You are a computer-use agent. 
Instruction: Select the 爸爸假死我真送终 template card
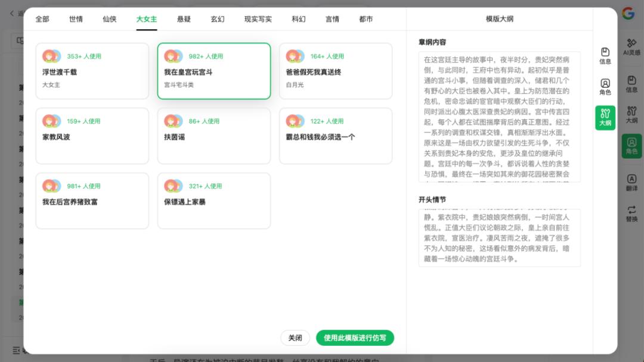coord(336,71)
